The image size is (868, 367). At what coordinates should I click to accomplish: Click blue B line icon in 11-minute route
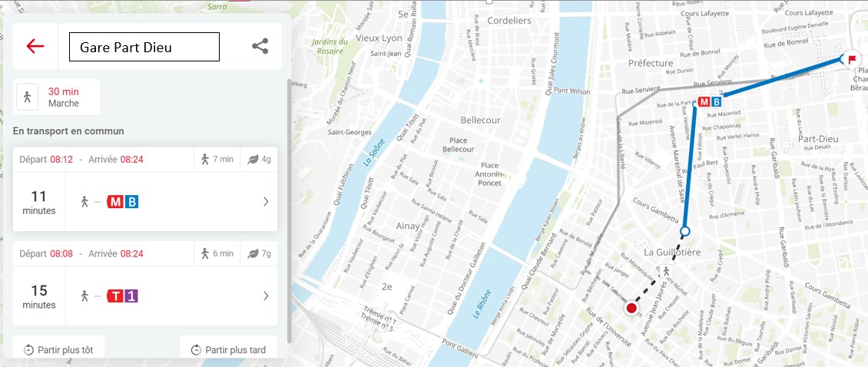131,202
